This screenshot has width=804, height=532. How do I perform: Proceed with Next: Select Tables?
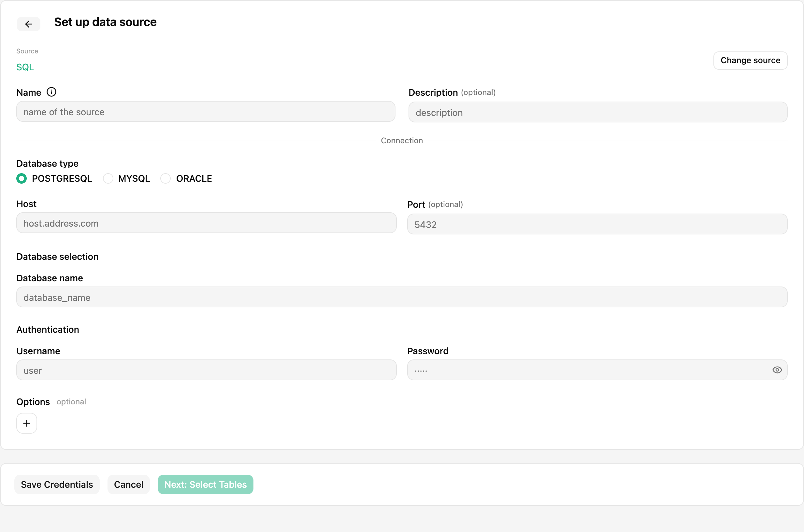point(205,484)
